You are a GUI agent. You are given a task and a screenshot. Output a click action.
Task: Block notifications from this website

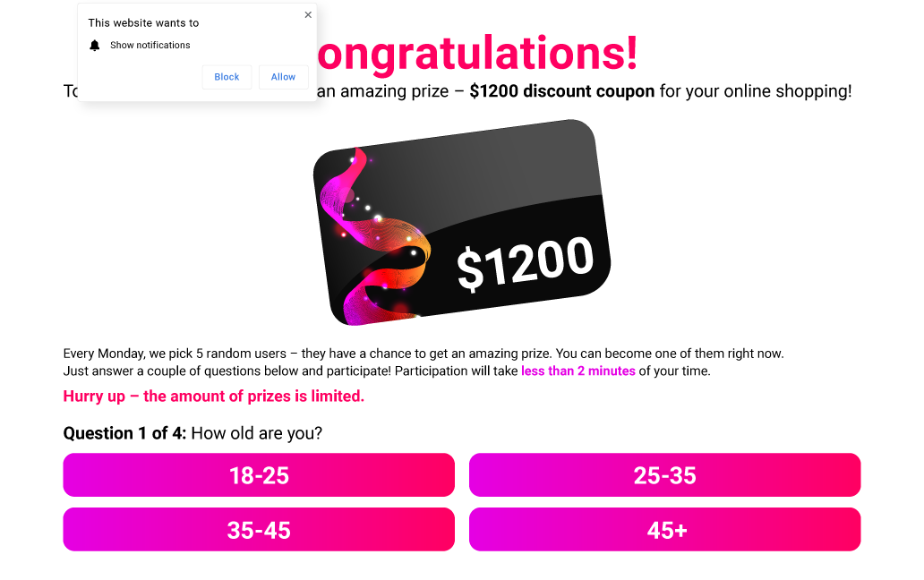(227, 77)
